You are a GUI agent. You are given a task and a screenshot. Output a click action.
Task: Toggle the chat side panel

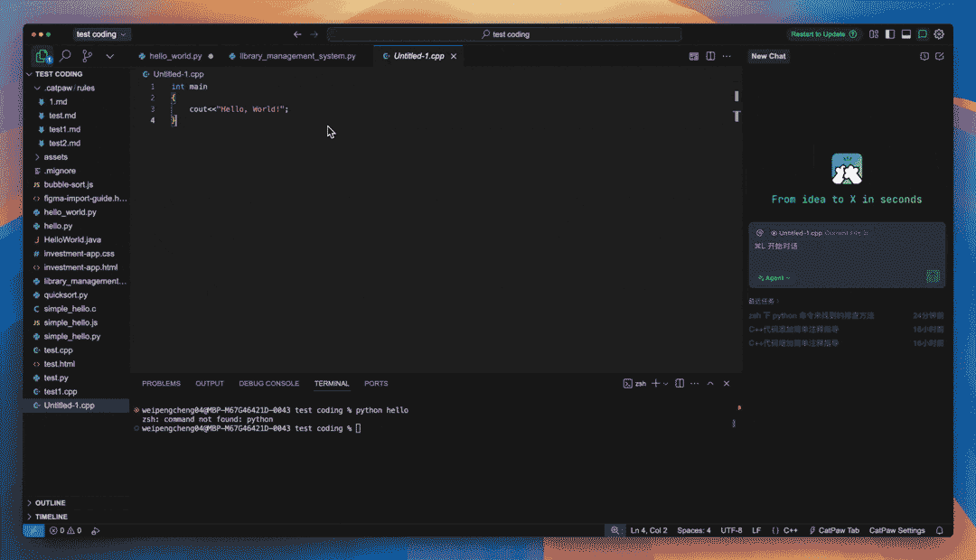tap(923, 34)
